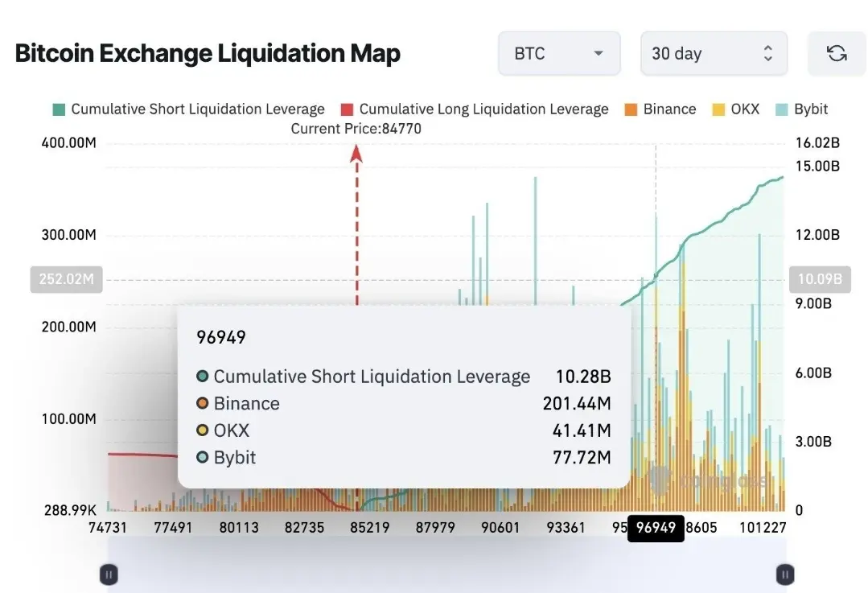868x593 pixels.
Task: Click the left range slider handle
Action: click(109, 574)
